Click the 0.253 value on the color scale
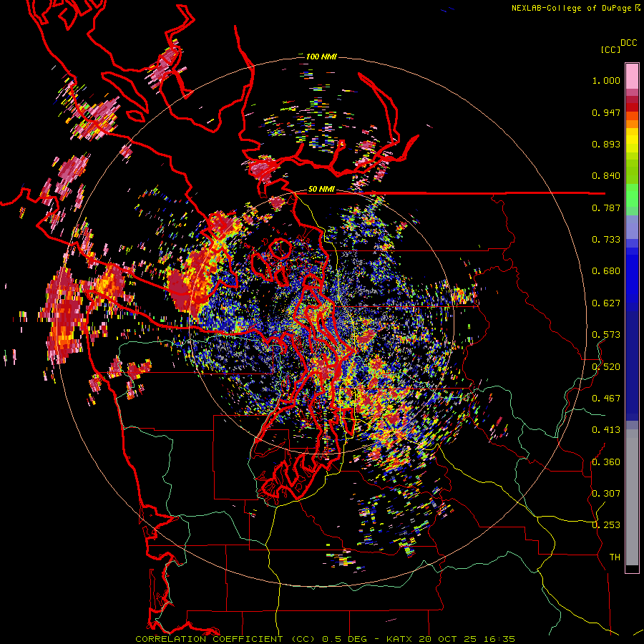 (606, 525)
